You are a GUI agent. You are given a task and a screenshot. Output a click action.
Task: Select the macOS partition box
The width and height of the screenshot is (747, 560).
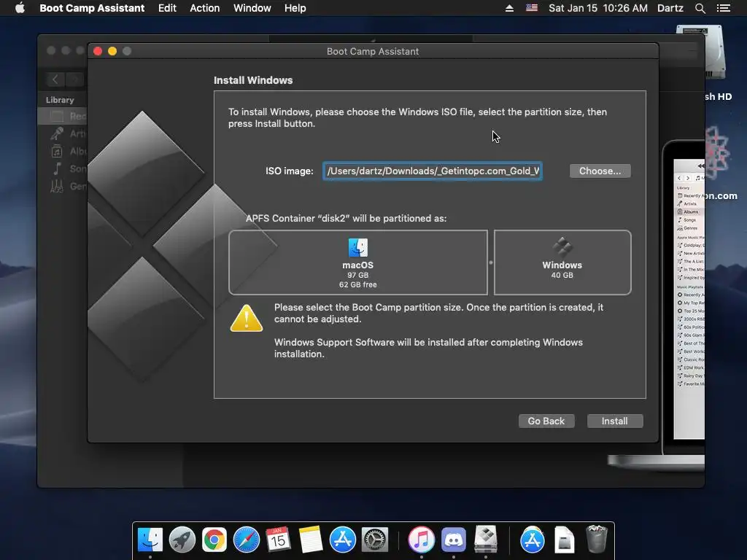tap(358, 262)
